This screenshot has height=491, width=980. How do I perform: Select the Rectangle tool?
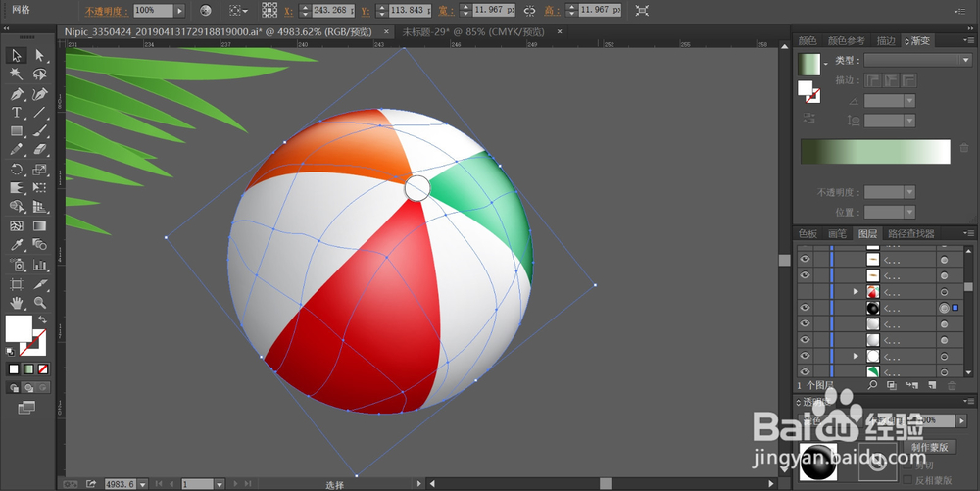pos(17,131)
